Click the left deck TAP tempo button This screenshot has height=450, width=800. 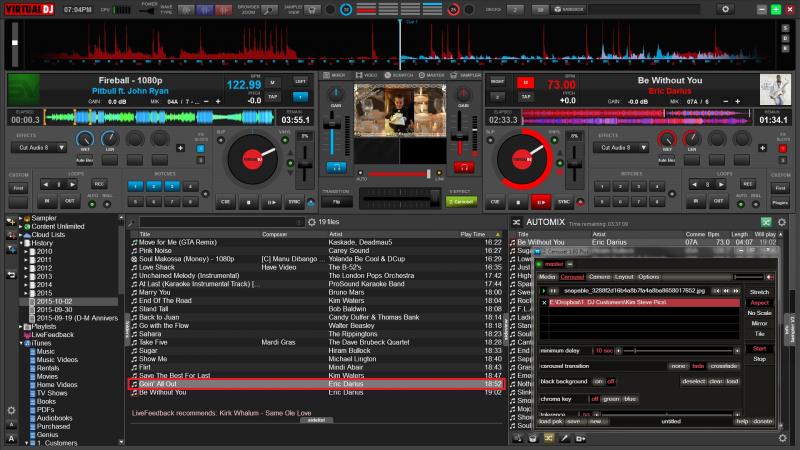coord(272,96)
